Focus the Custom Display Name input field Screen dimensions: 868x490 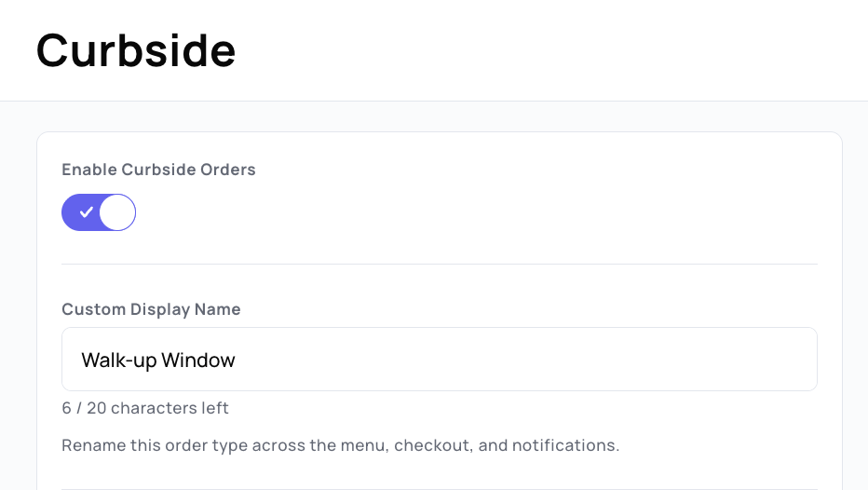pos(440,360)
